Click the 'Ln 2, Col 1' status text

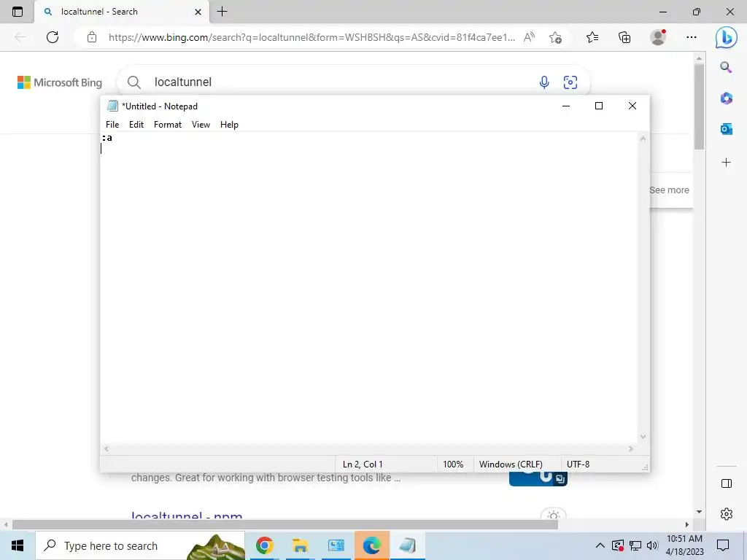[363, 464]
